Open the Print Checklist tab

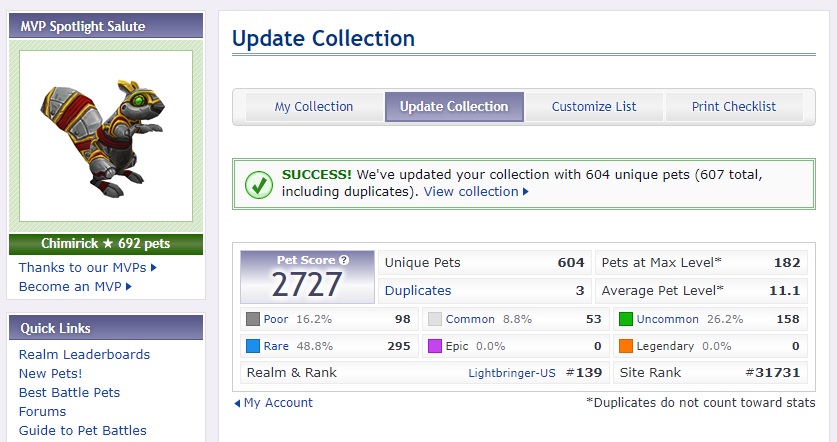click(x=733, y=107)
